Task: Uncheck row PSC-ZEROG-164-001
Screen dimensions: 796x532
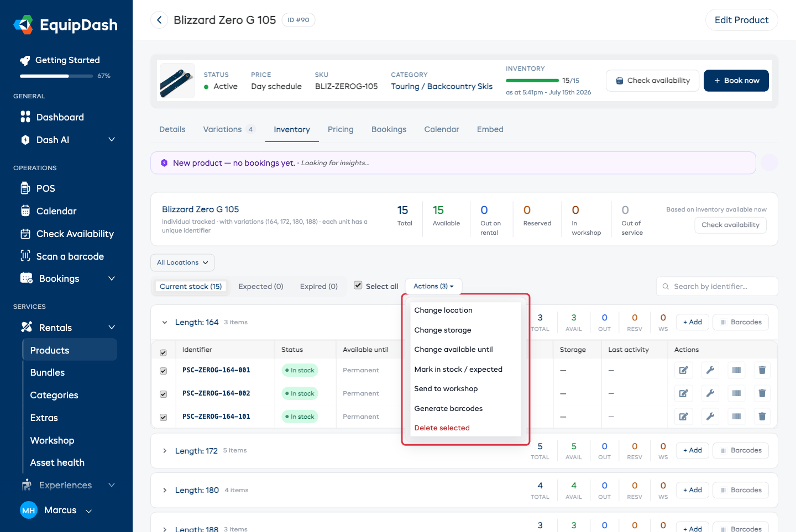Action: (x=163, y=371)
